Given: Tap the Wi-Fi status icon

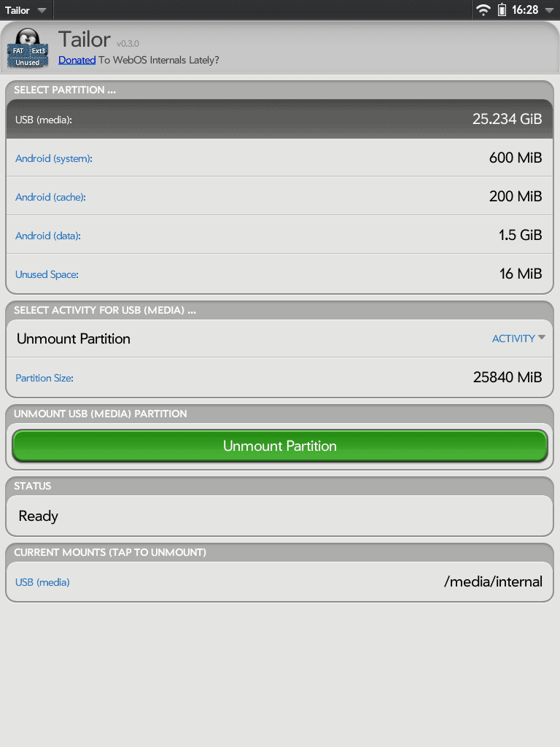Looking at the screenshot, I should (483, 9).
